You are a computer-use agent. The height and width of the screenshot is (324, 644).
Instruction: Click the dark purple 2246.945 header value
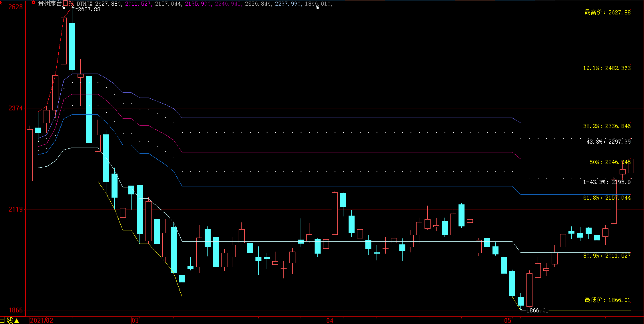(228, 4)
